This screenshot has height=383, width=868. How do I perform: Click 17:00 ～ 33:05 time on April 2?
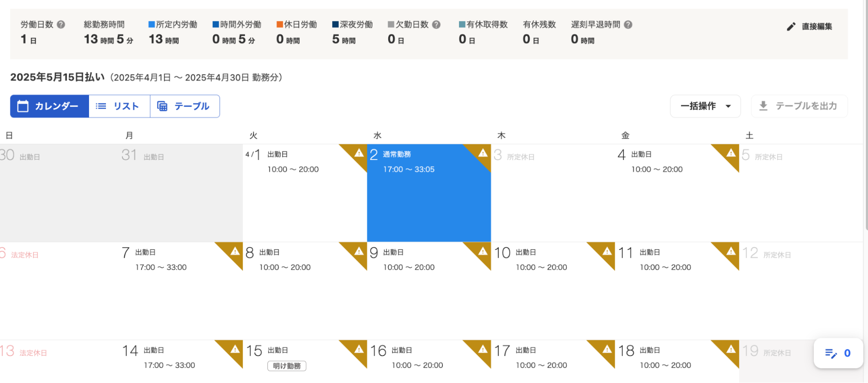[x=409, y=170]
